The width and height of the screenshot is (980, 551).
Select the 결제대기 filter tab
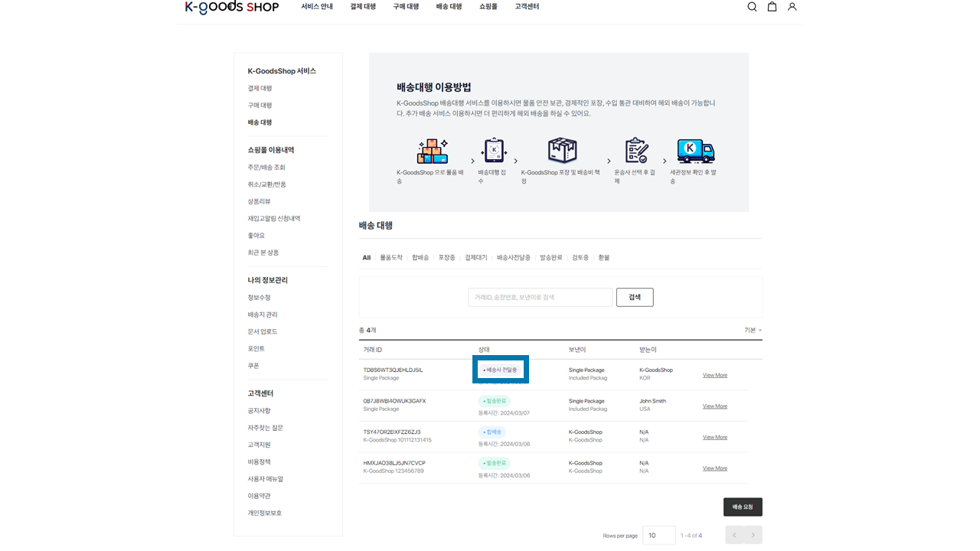coord(475,258)
